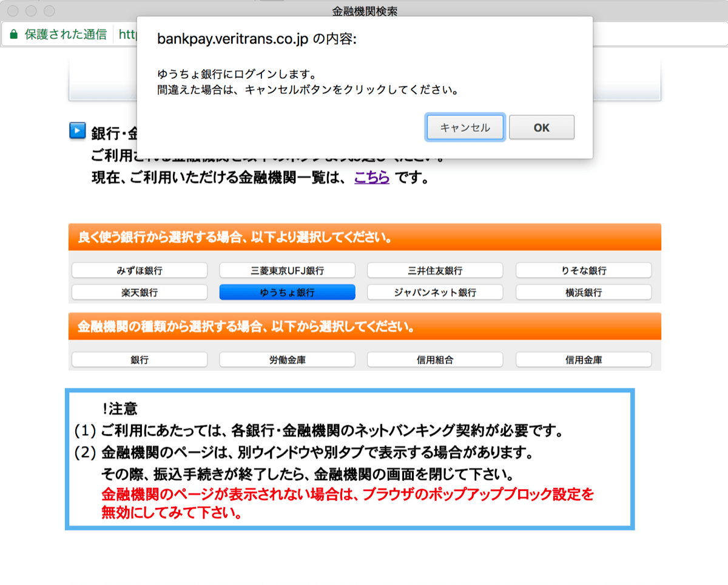Select 横浜銀行 button
728x585 pixels.
tap(584, 292)
